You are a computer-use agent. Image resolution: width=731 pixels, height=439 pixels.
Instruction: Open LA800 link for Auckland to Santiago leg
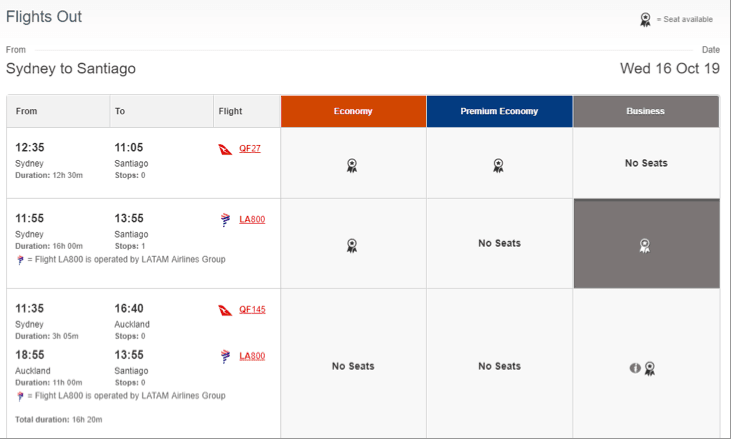coord(252,356)
